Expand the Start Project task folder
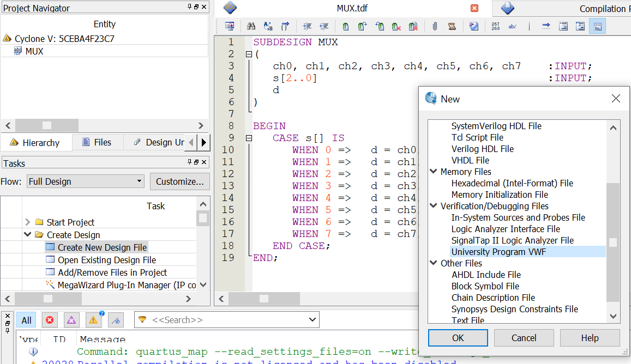This screenshot has height=364, width=631. pyautogui.click(x=27, y=222)
